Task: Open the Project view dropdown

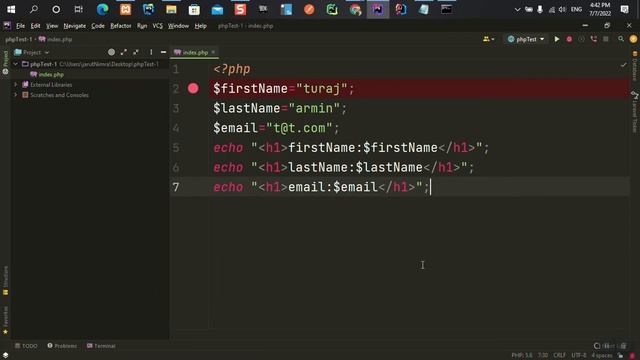Action: click(x=32, y=52)
